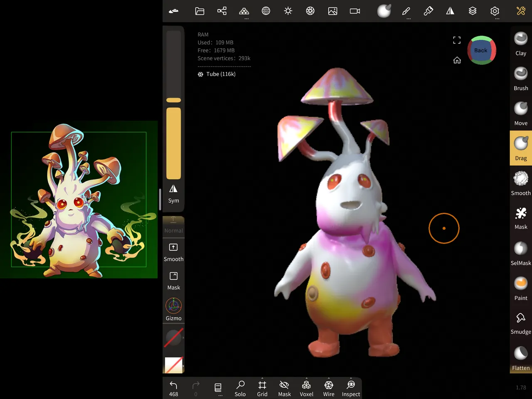The width and height of the screenshot is (532, 399).
Task: Toggle the Gizmo
Action: point(174,310)
